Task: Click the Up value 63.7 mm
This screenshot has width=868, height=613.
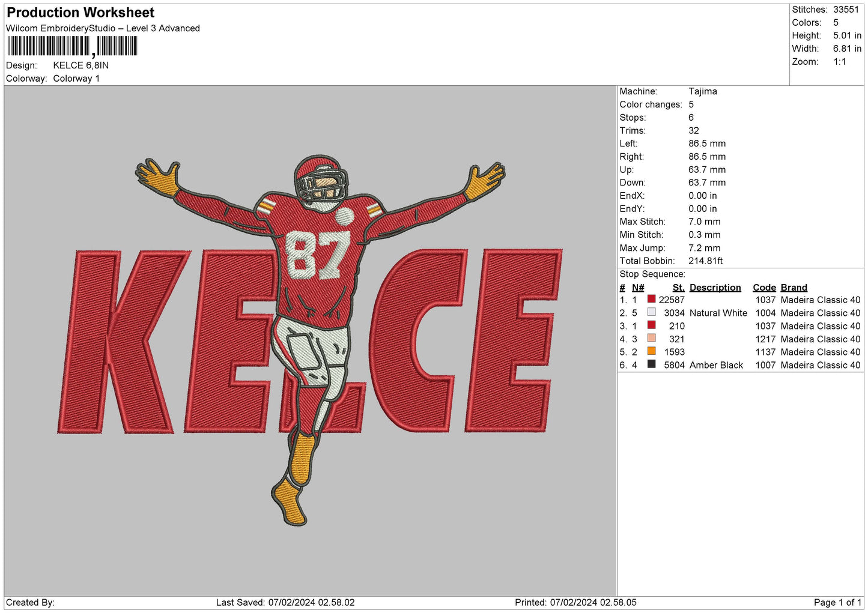Action: point(707,169)
